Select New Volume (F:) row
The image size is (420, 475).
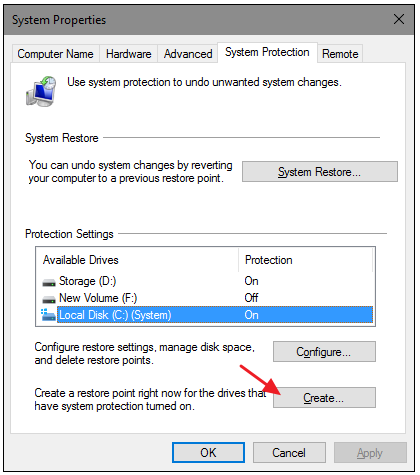pos(205,298)
